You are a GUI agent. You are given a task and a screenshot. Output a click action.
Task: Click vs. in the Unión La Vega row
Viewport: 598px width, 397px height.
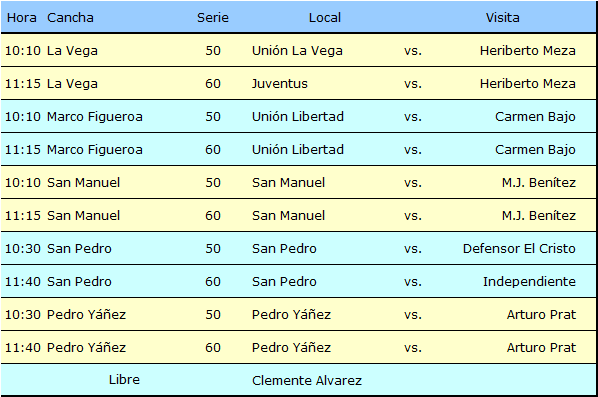[x=413, y=51]
